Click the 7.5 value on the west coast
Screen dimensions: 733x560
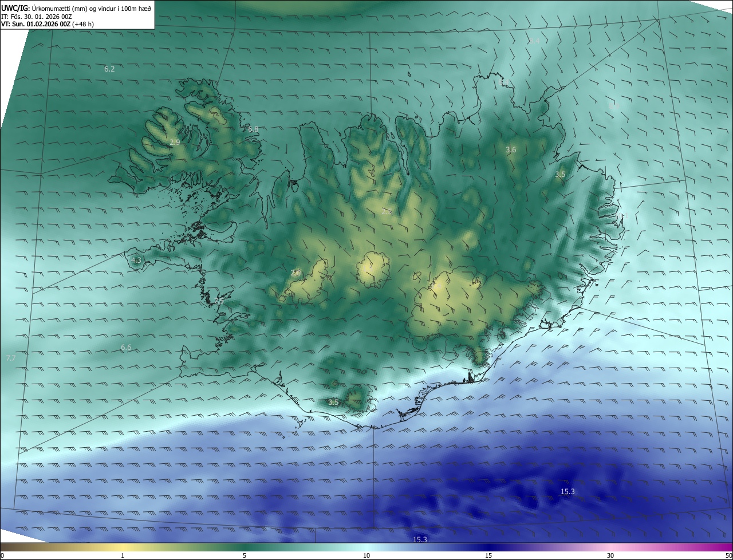pos(220,300)
